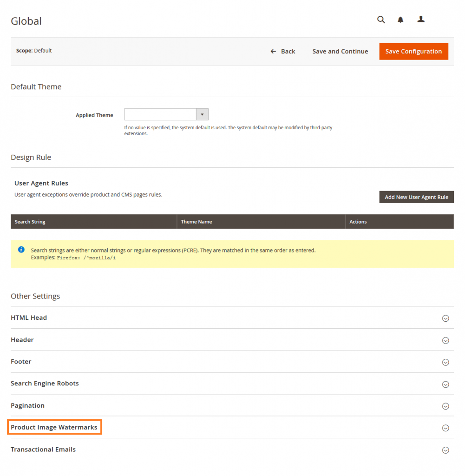Image resolution: width=465 pixels, height=476 pixels.
Task: Click the back arrow icon
Action: (274, 51)
